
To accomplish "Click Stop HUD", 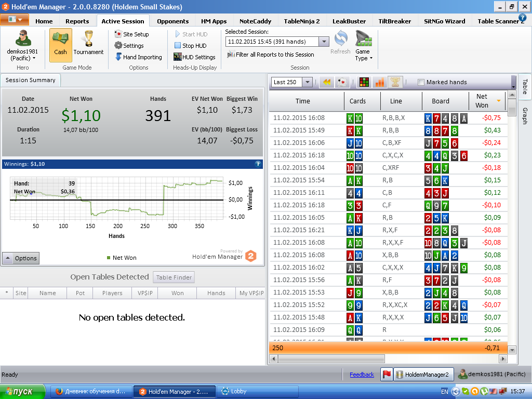I will (x=190, y=46).
